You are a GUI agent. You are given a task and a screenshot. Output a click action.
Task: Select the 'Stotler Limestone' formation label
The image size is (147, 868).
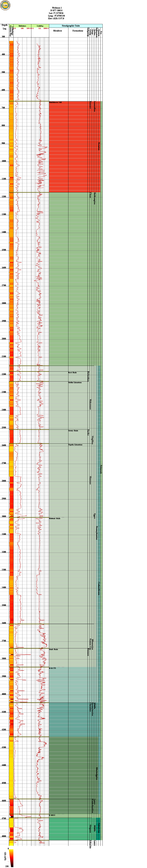tap(75, 382)
